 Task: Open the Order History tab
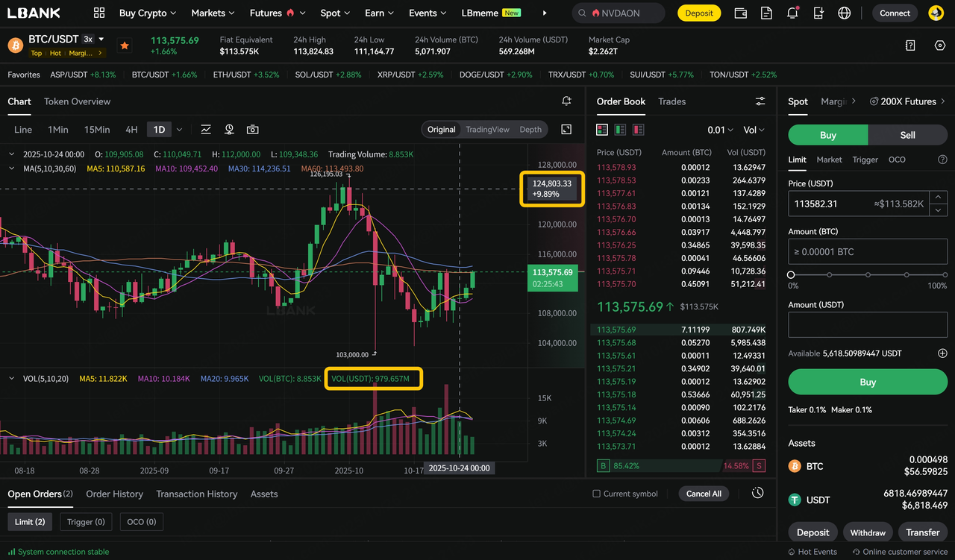(x=114, y=494)
